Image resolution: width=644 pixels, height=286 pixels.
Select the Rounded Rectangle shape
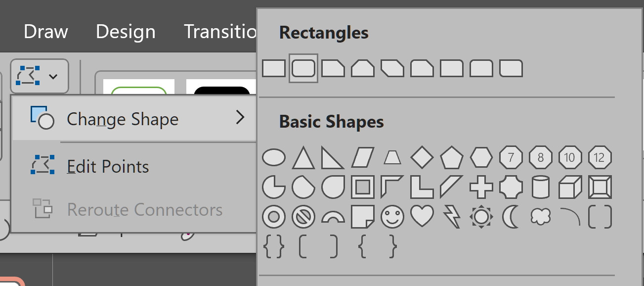coord(303,68)
